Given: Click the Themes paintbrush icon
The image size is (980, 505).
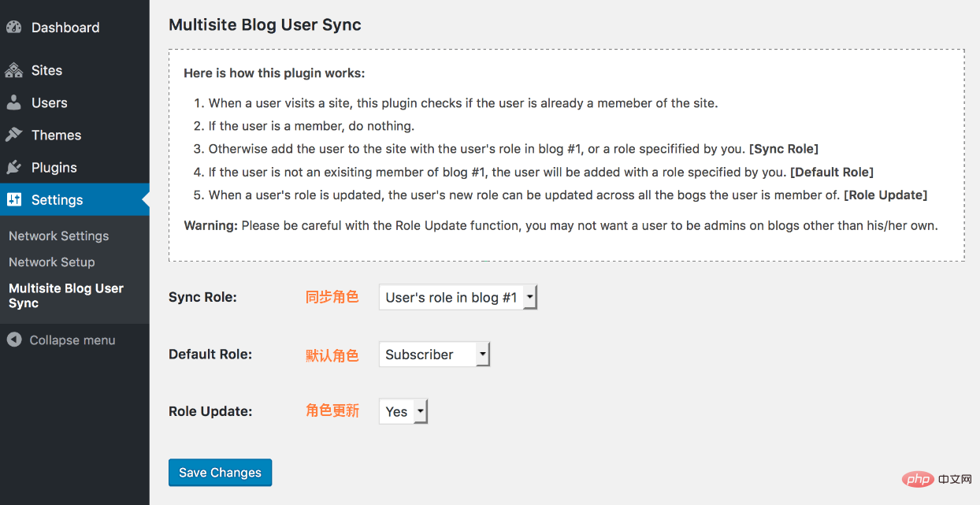Looking at the screenshot, I should click(x=14, y=135).
